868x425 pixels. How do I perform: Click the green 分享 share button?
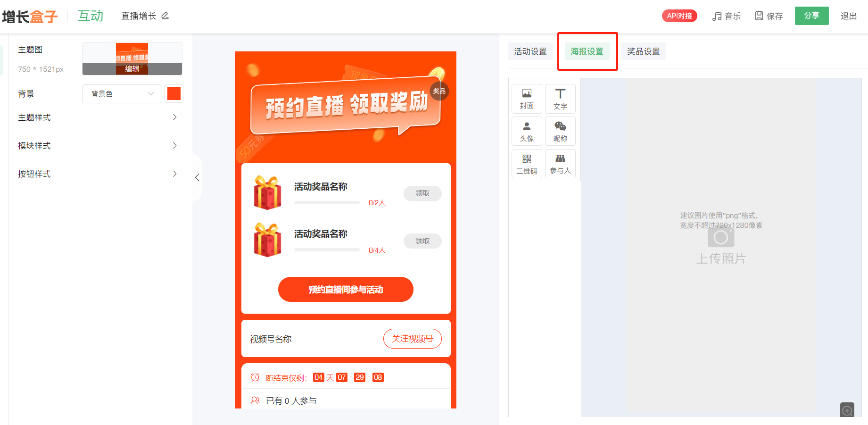pyautogui.click(x=811, y=16)
